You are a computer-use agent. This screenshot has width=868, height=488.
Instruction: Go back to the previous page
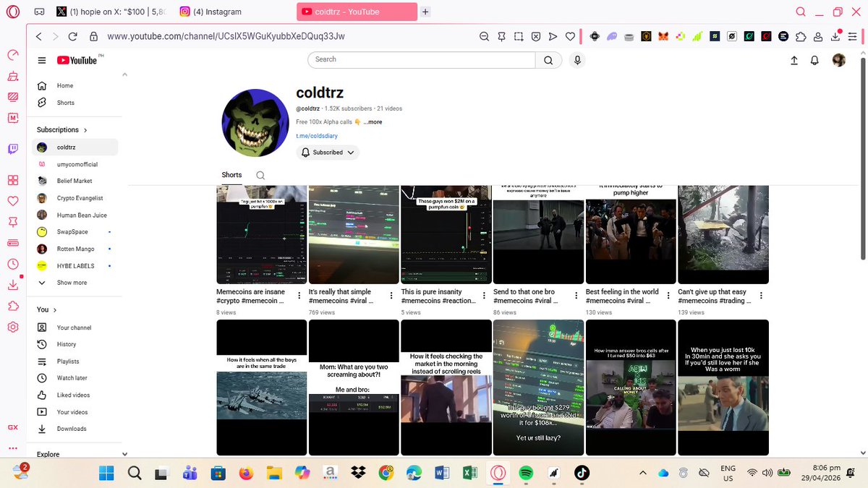(39, 36)
